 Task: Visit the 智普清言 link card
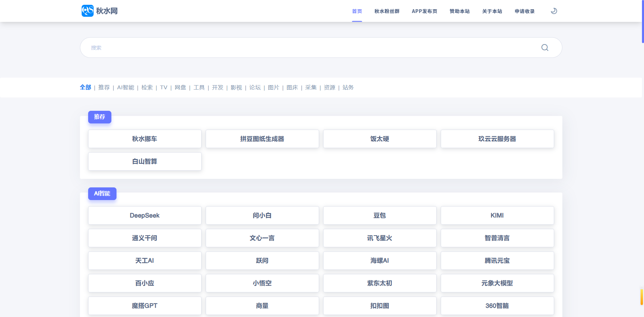tap(497, 238)
